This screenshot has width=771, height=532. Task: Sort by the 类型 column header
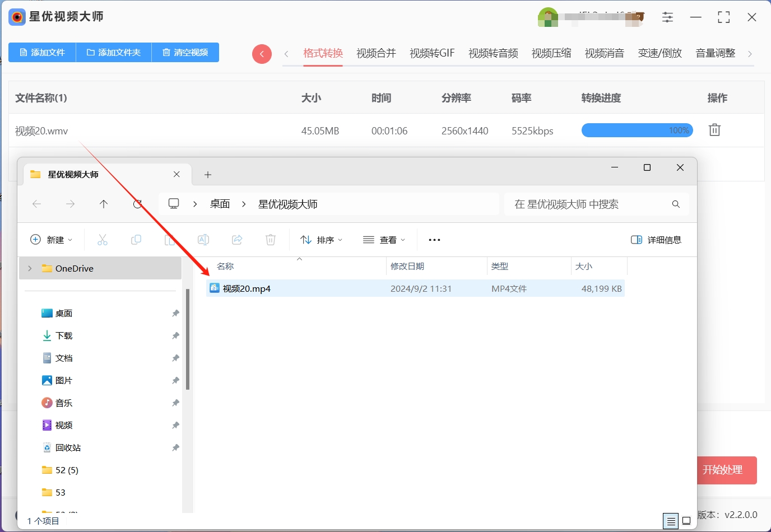pos(500,267)
